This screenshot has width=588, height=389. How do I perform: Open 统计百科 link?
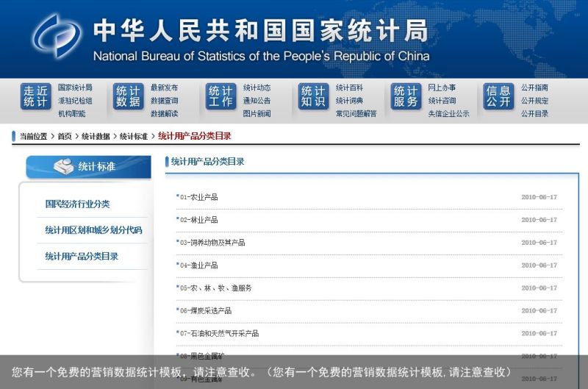point(350,88)
